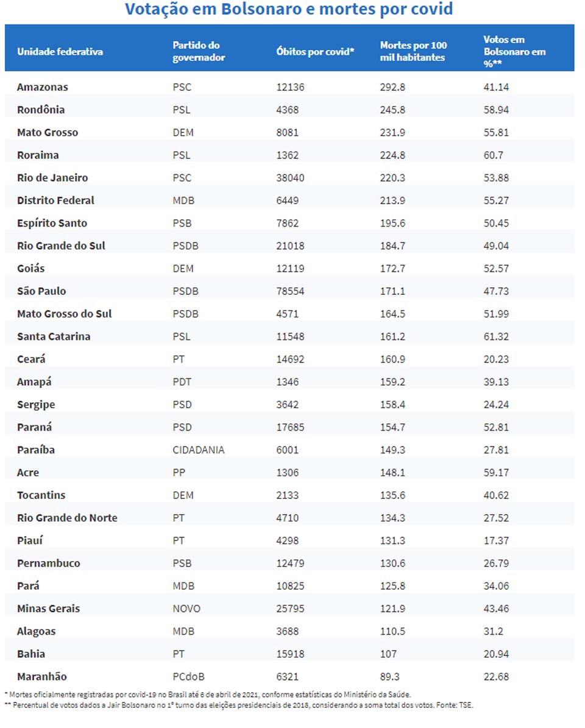Viewport: 585px width, 728px height.
Task: Click the table title 'Votação em Bolsonaro e mortes por covid'
Action: pos(289,10)
